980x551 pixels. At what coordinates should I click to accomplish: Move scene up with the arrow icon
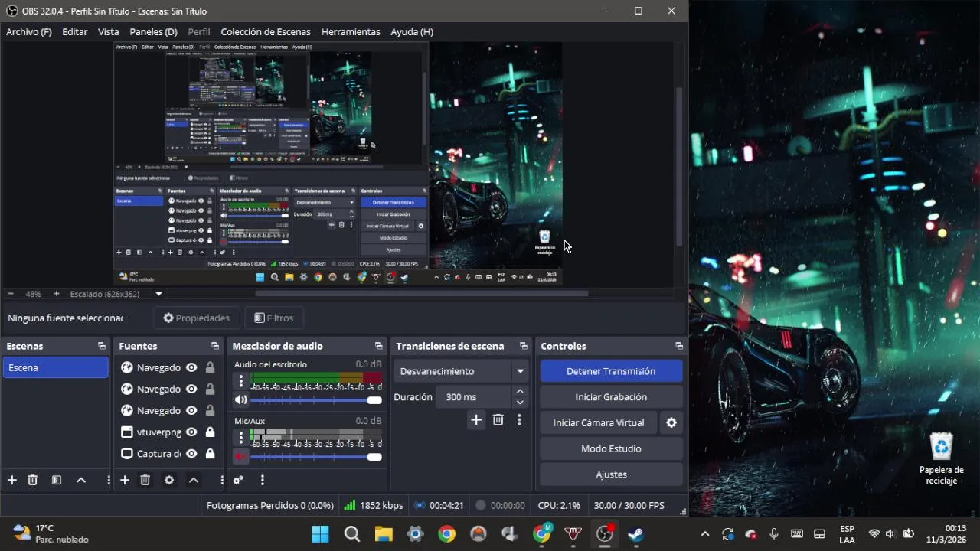(81, 480)
